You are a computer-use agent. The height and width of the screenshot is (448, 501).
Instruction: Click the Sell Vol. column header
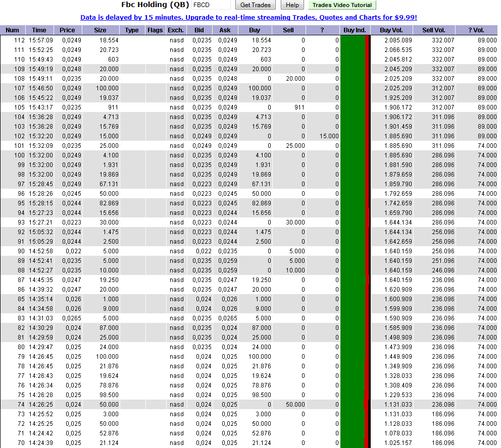tap(434, 30)
